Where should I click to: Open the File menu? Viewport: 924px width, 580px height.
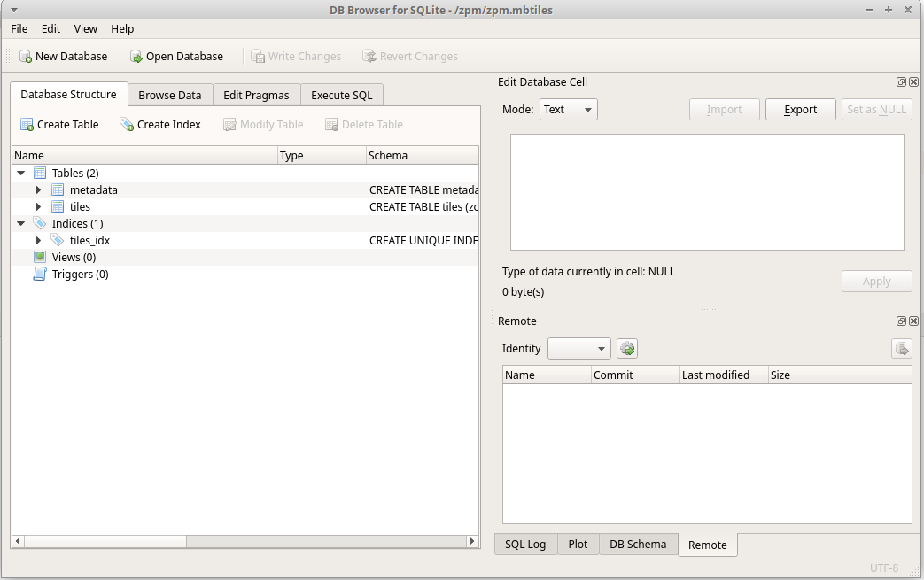[x=19, y=29]
